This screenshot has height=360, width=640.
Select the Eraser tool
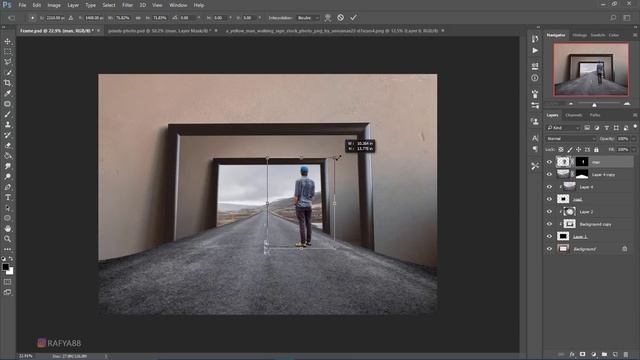(x=7, y=145)
